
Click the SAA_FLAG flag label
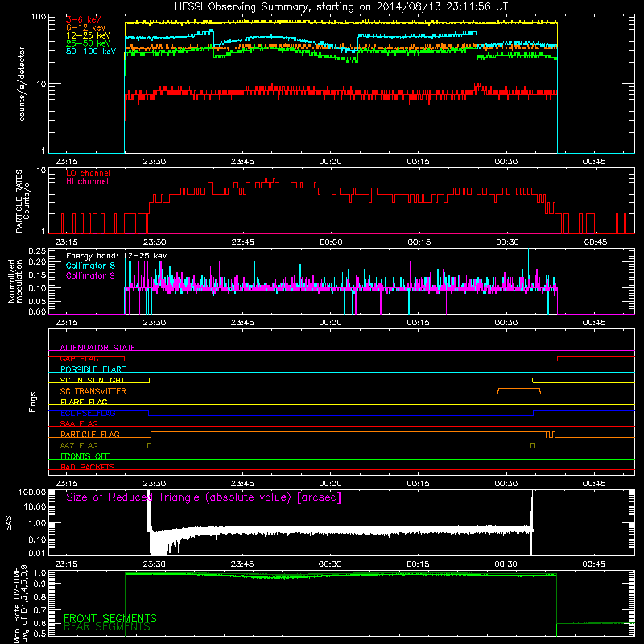point(79,424)
